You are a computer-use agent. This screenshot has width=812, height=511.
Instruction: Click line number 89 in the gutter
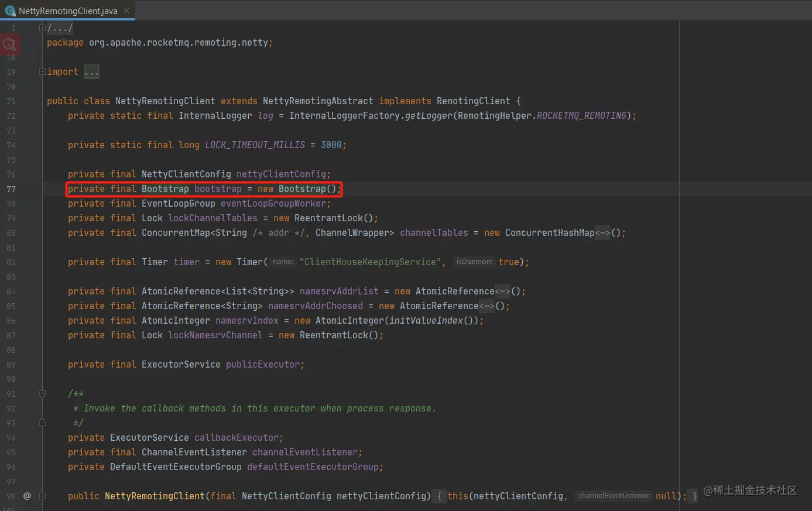(x=11, y=365)
